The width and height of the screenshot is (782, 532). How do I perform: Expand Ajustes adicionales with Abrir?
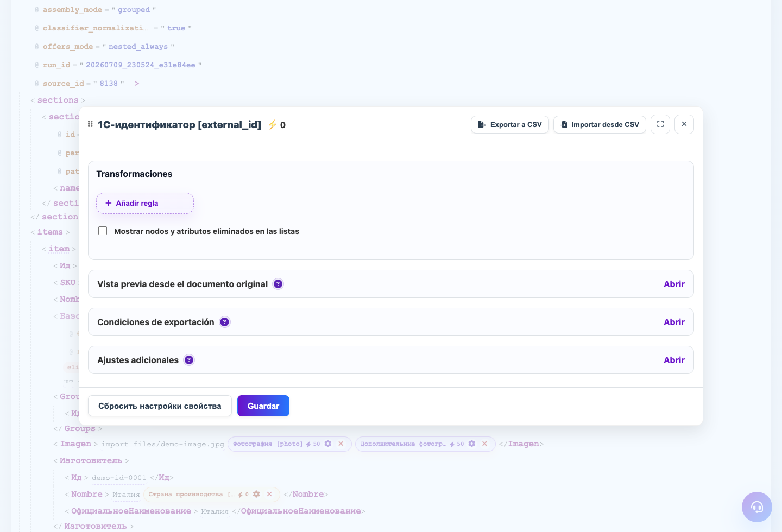[674, 360]
